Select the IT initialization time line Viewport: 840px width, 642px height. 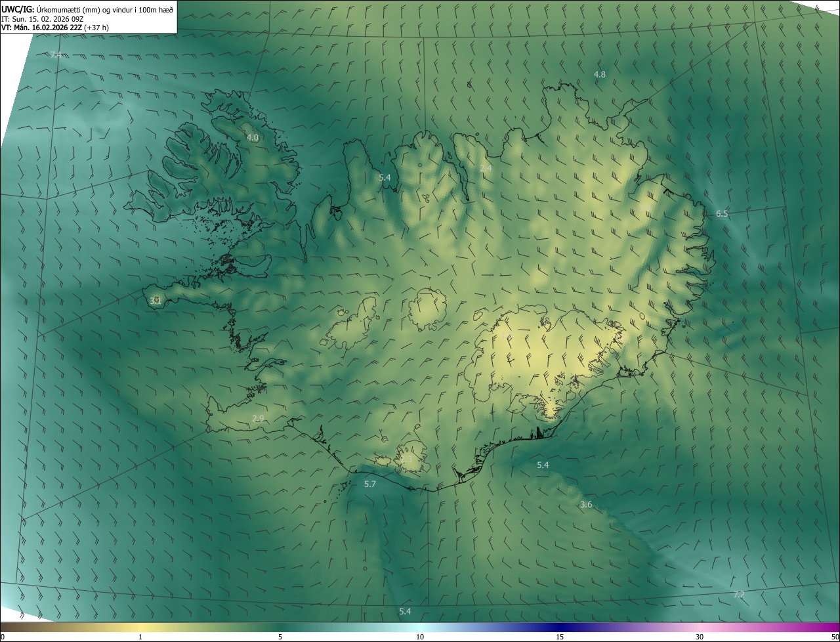(41, 19)
